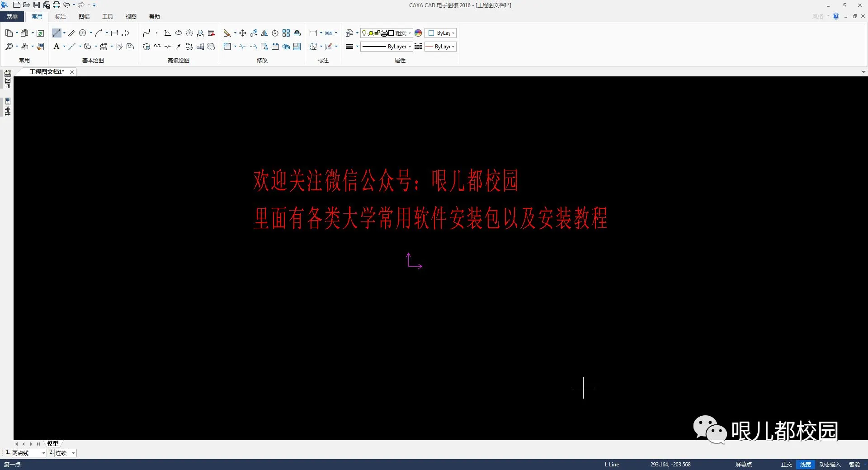Create a new document from quick access toolbar
This screenshot has height=470, width=868.
(x=17, y=5)
